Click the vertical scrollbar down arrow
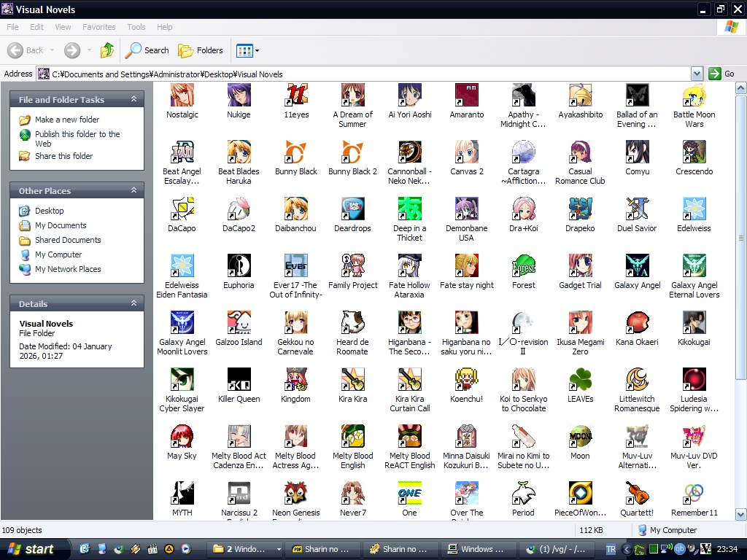This screenshot has height=560, width=747. pos(740,514)
